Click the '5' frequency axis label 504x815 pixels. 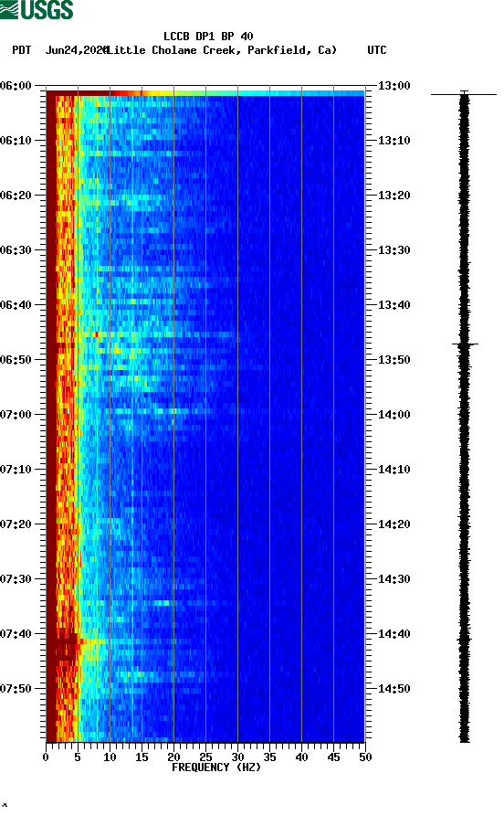tap(78, 757)
